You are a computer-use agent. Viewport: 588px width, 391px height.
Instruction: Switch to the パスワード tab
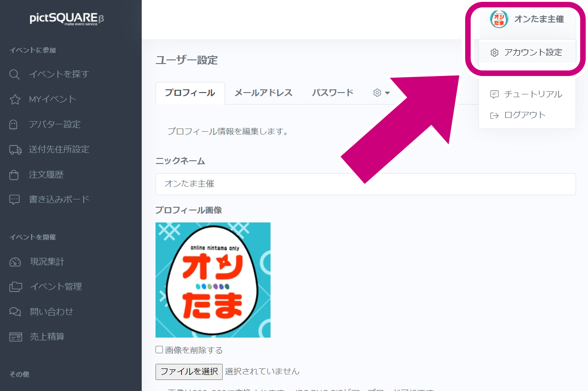coord(332,93)
